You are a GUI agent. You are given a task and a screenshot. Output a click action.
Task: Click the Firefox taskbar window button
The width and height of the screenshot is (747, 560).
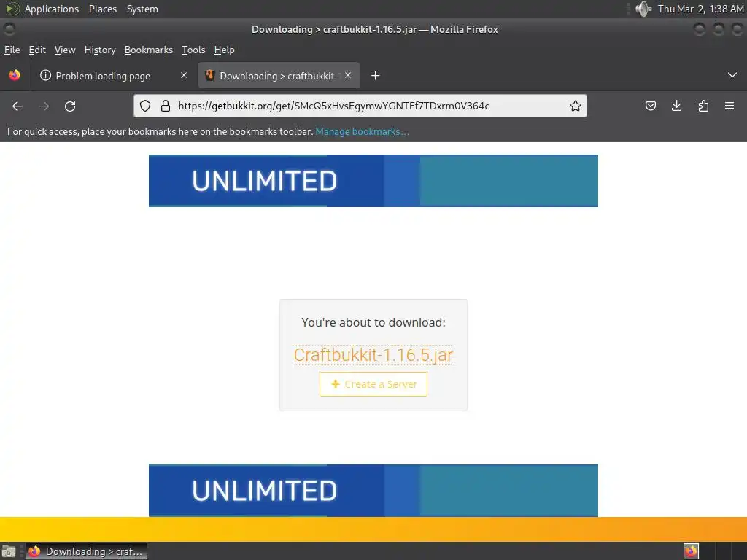coord(86,551)
